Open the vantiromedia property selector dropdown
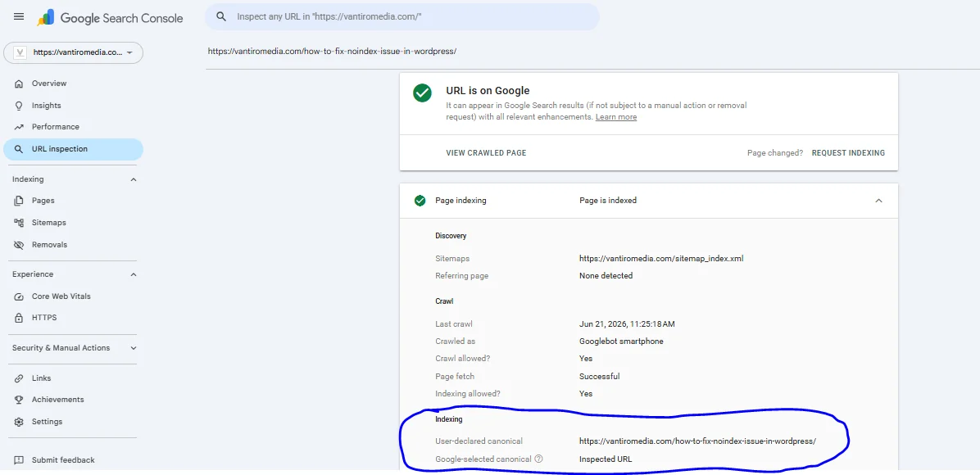The width and height of the screenshot is (980, 475). point(73,53)
